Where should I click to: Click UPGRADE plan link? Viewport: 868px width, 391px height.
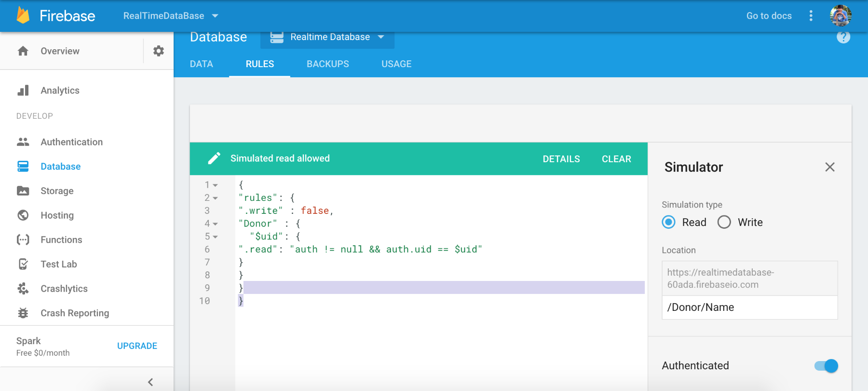tap(137, 346)
